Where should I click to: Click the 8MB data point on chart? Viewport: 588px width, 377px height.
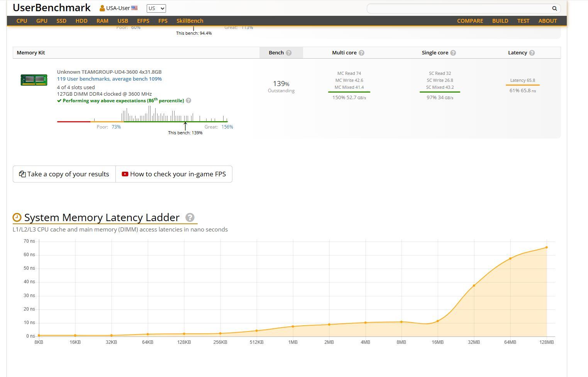click(402, 322)
